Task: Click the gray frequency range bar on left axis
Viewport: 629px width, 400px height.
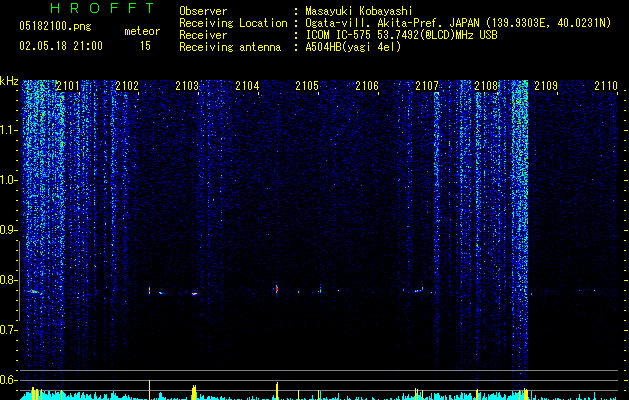Action: click(19, 281)
